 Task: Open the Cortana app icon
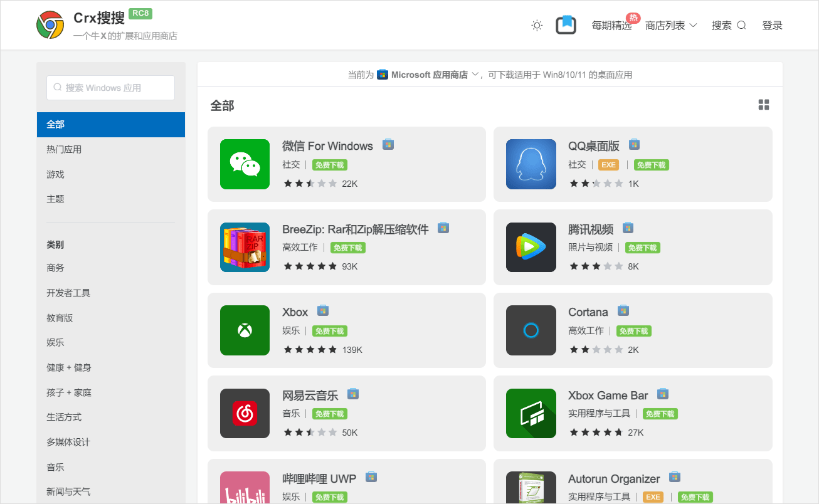tap(531, 330)
